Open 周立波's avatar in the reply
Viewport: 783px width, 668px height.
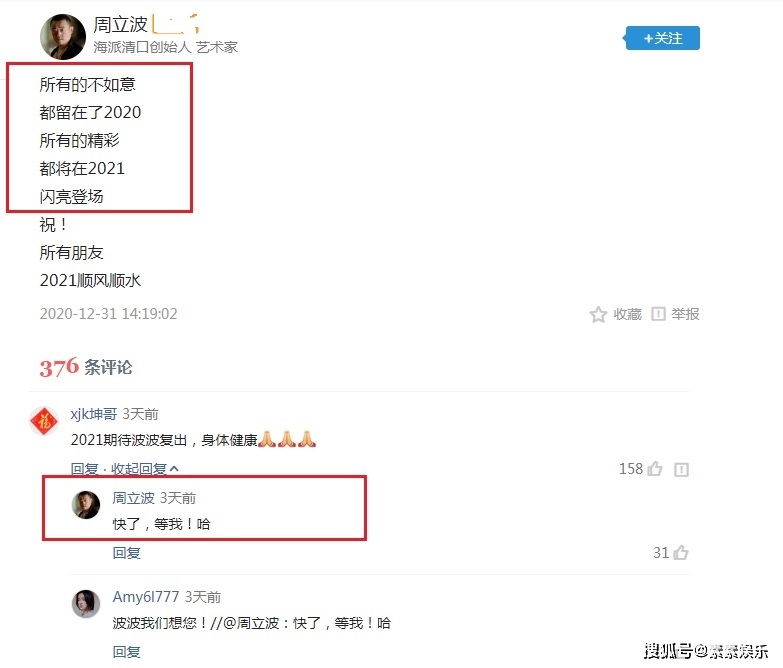[x=86, y=504]
